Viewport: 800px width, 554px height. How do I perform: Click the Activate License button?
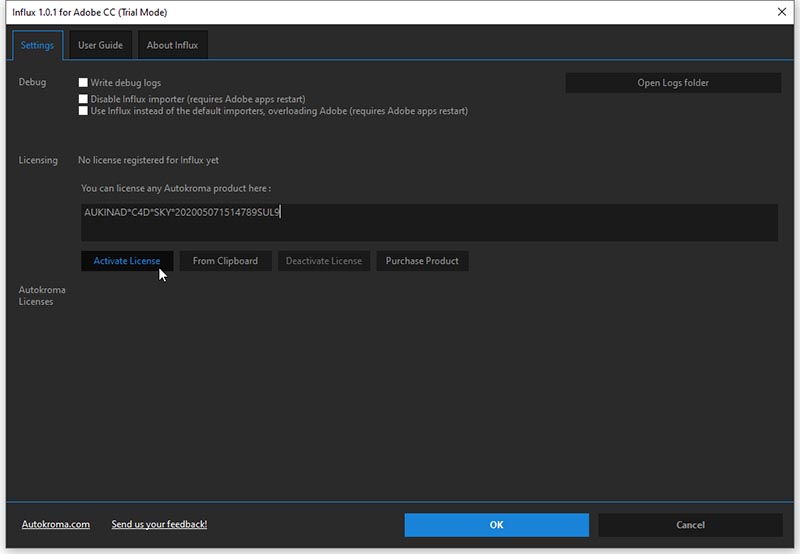point(127,261)
